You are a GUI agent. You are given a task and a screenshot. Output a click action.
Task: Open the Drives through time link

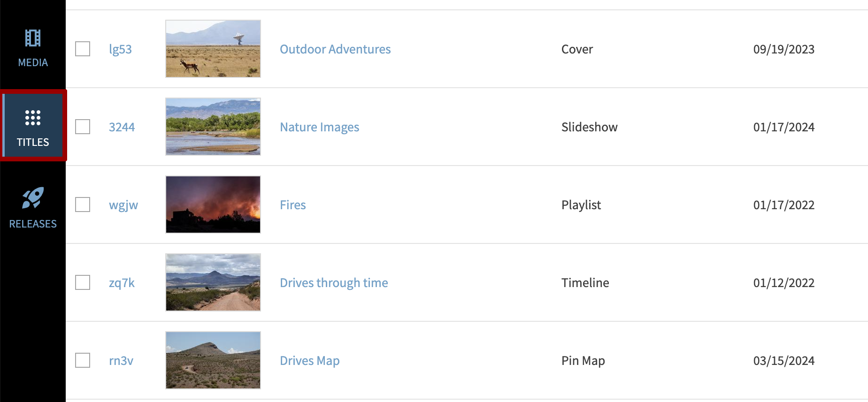334,283
